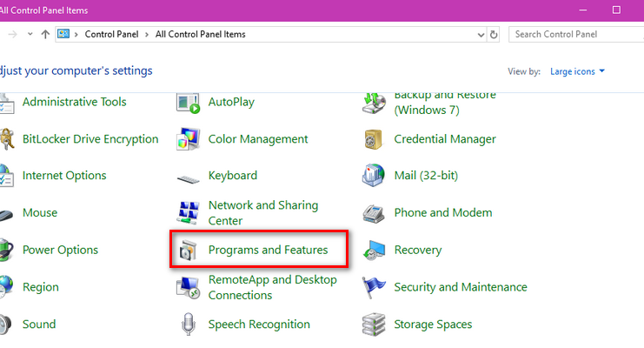The width and height of the screenshot is (644, 348).
Task: Open Network and Sharing Center link
Action: 263,212
